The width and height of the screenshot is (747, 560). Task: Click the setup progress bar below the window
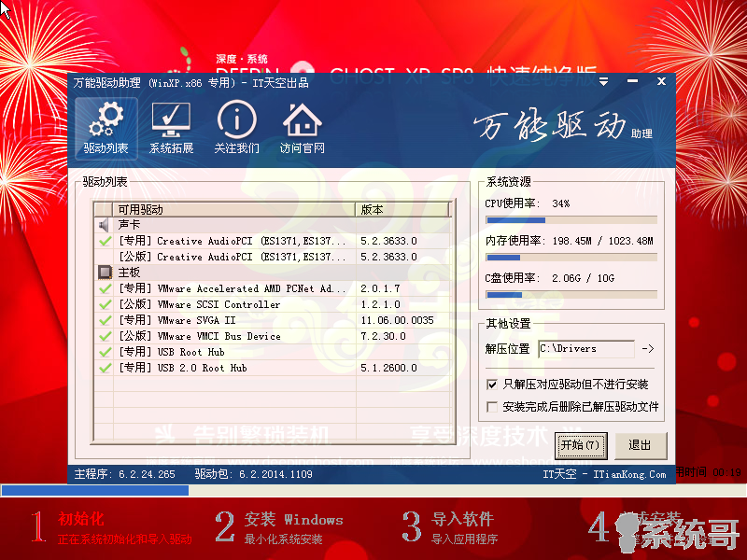click(x=373, y=490)
